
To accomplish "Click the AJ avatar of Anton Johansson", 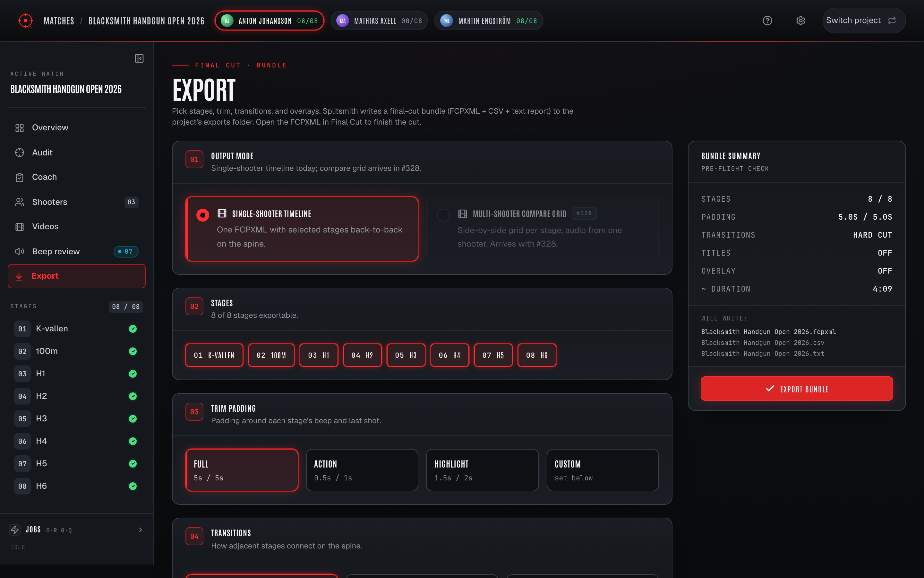I will pos(227,21).
